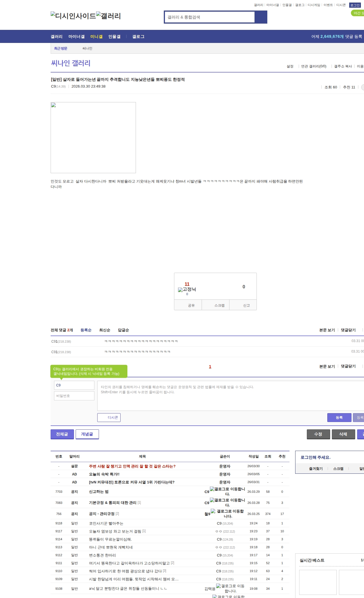The width and height of the screenshot is (364, 598).
Task: Click the 삭제 delete button
Action: pyautogui.click(x=344, y=434)
